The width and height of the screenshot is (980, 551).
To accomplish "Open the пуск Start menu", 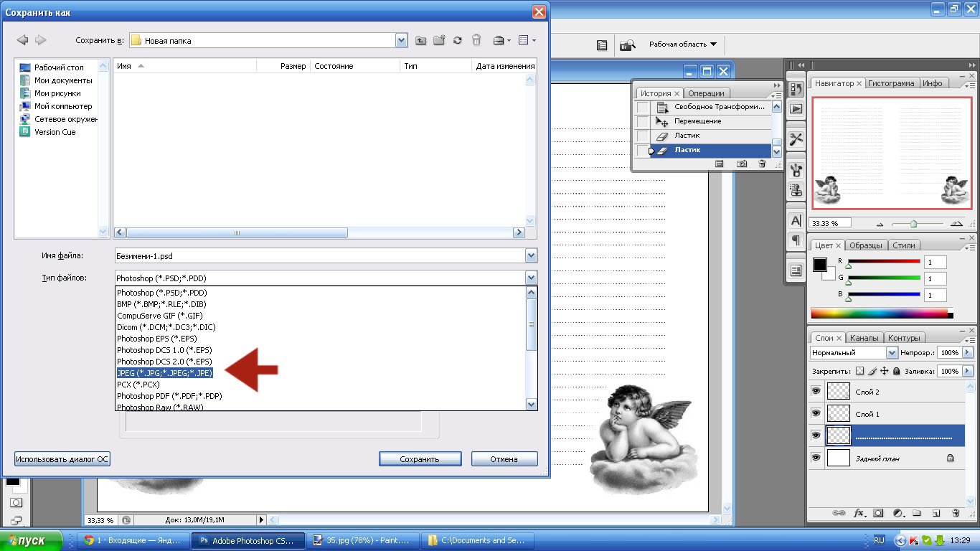I will click(x=32, y=540).
